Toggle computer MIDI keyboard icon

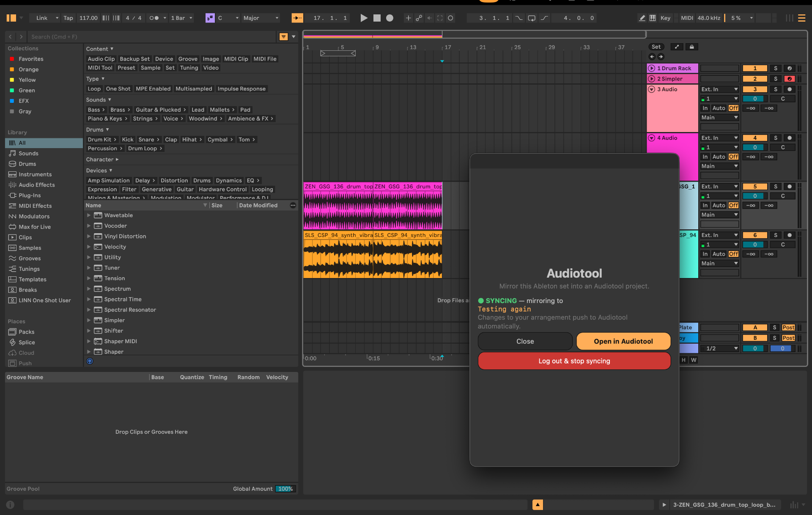[653, 18]
